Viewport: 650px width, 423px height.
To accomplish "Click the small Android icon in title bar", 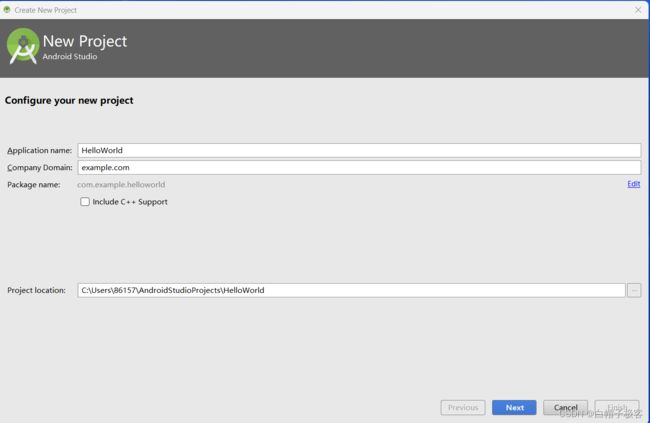I will (7, 10).
